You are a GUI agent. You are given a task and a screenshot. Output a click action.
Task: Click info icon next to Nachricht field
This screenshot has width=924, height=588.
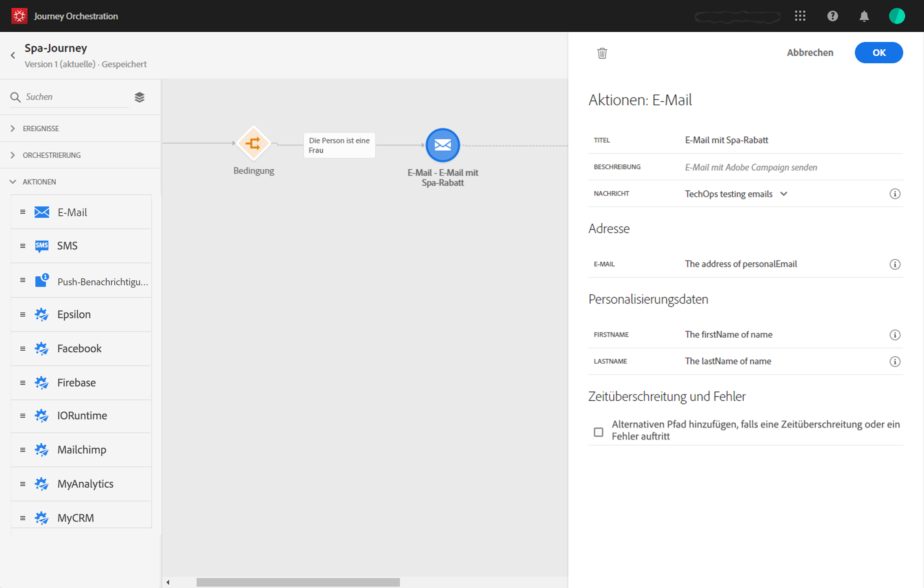(x=894, y=194)
